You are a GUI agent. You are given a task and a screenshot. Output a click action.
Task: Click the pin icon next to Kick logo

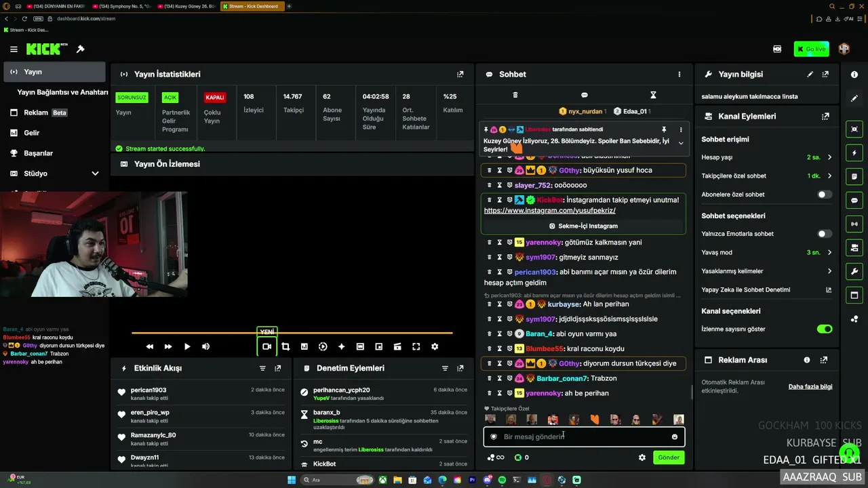80,49
